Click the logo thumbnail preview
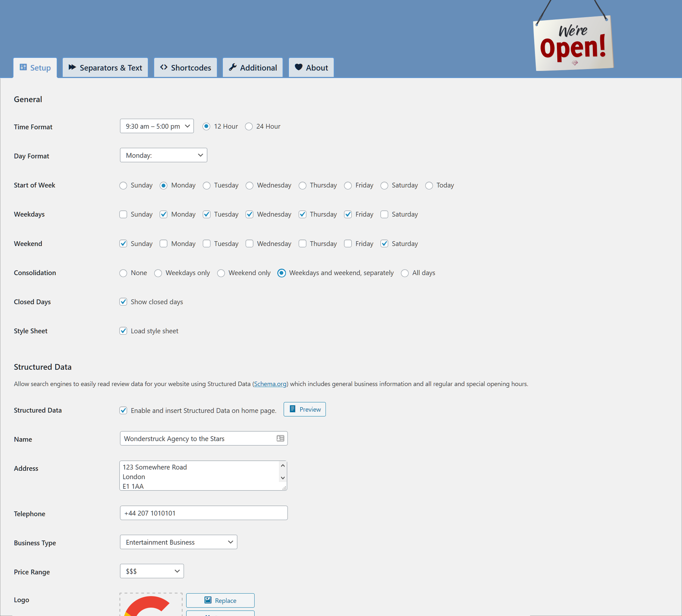 pyautogui.click(x=151, y=604)
